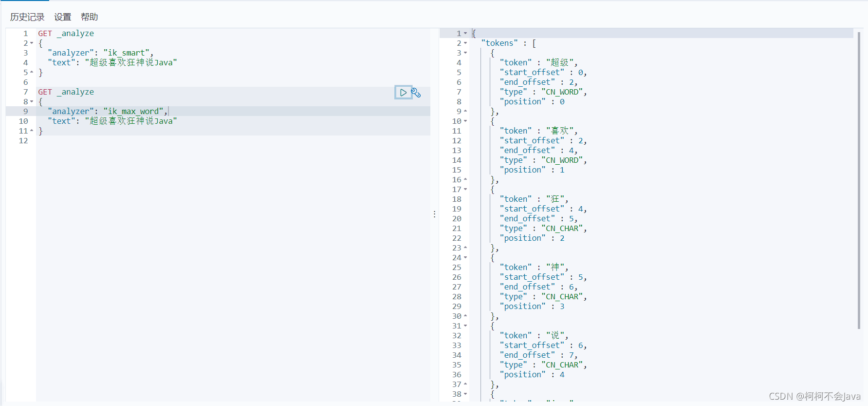Toggle fold marker at response line 30
This screenshot has width=868, height=406.
465,316
